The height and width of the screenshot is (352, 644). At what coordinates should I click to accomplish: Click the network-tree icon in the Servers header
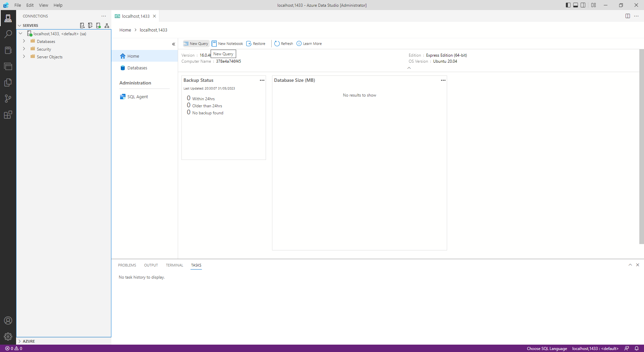tap(107, 25)
